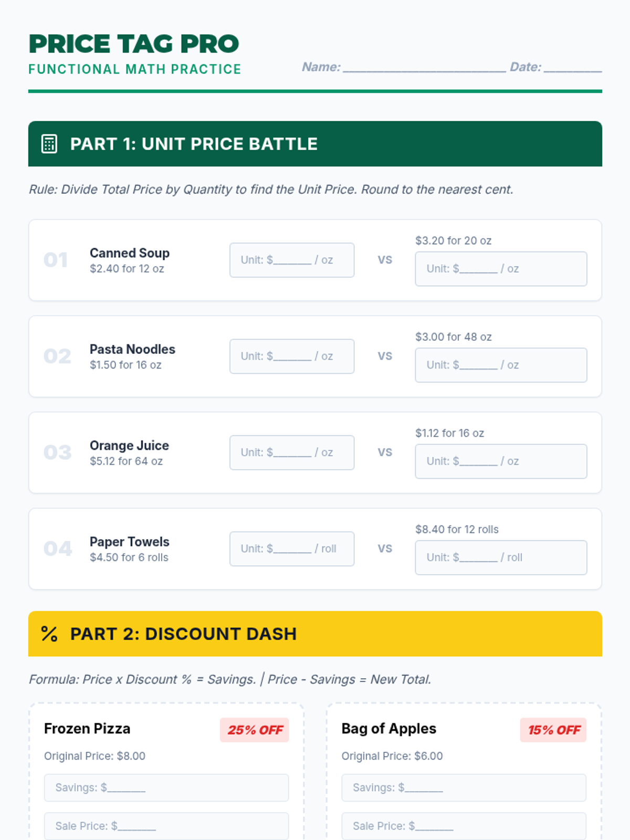Click Frozen Pizza Sale Price field
Viewport: 630px width, 840px height.
pos(166,826)
